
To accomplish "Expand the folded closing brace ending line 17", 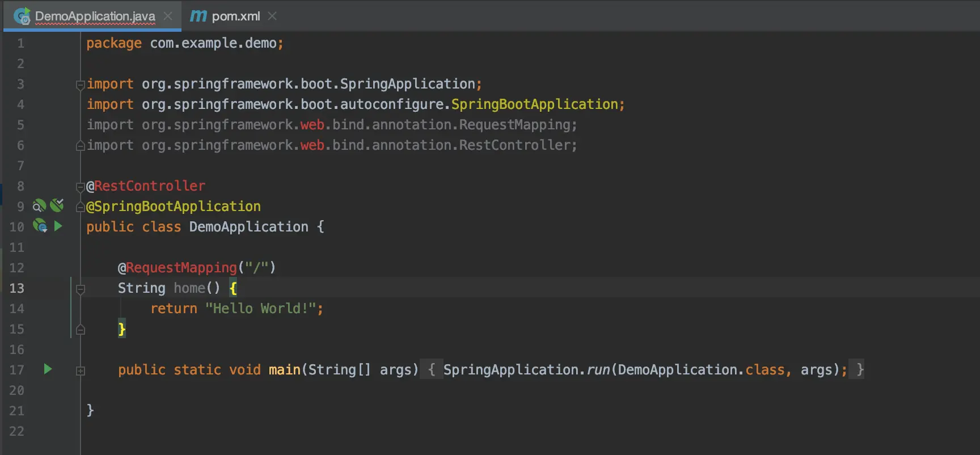I will click(x=857, y=370).
